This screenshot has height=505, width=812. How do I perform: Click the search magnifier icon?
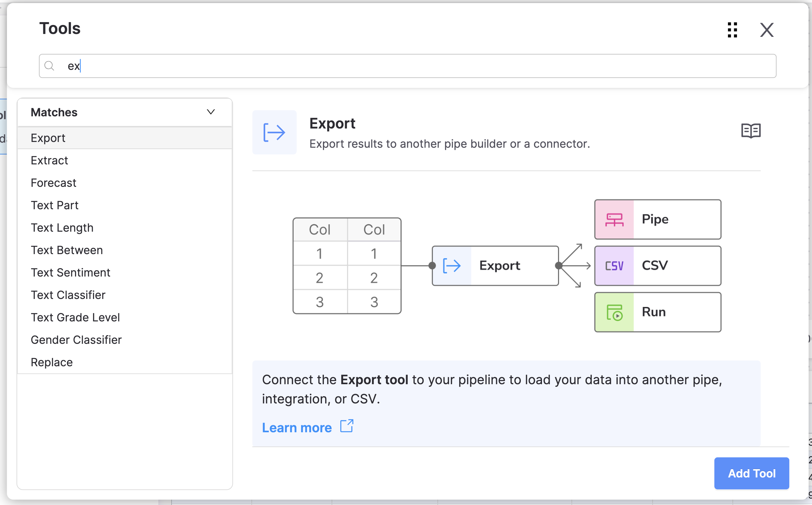(x=49, y=66)
